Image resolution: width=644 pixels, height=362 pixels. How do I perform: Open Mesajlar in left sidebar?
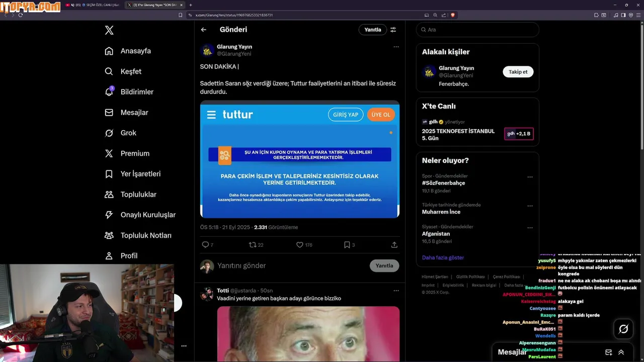click(x=126, y=113)
